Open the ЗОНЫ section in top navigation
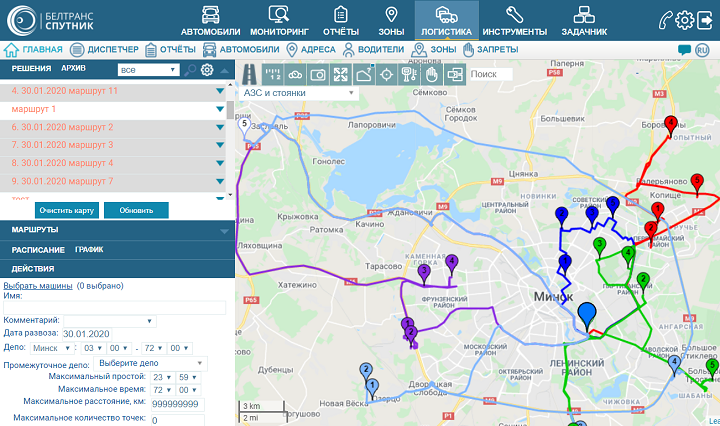Viewport: 720px width, 426px height. pyautogui.click(x=391, y=21)
